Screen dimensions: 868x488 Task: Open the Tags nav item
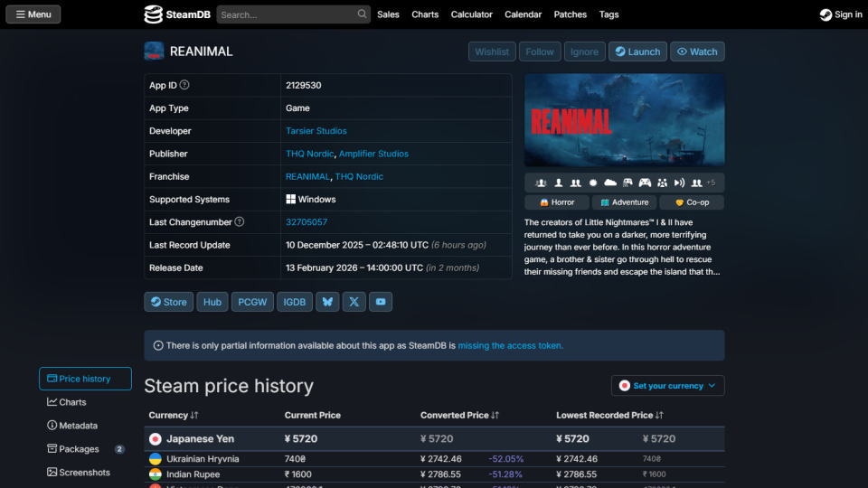[x=609, y=14]
